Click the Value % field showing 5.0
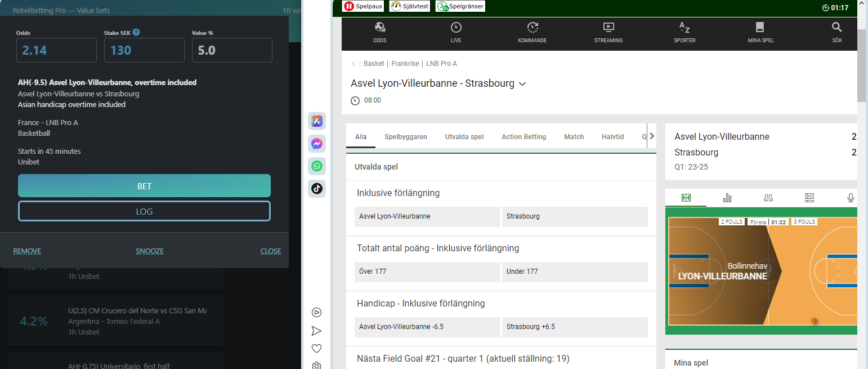 tap(232, 50)
